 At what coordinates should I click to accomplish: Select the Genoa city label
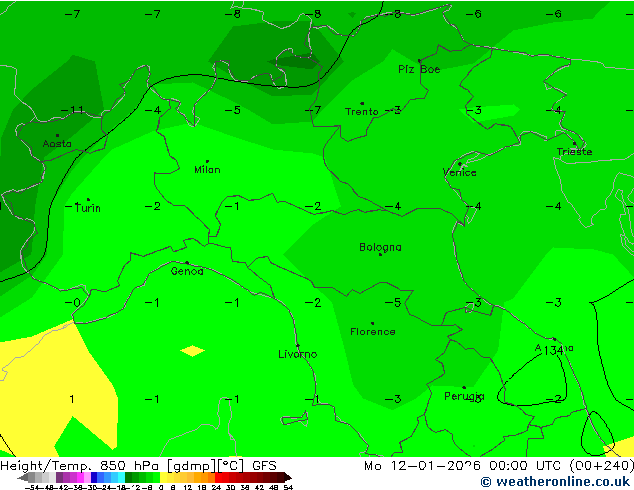tap(187, 271)
